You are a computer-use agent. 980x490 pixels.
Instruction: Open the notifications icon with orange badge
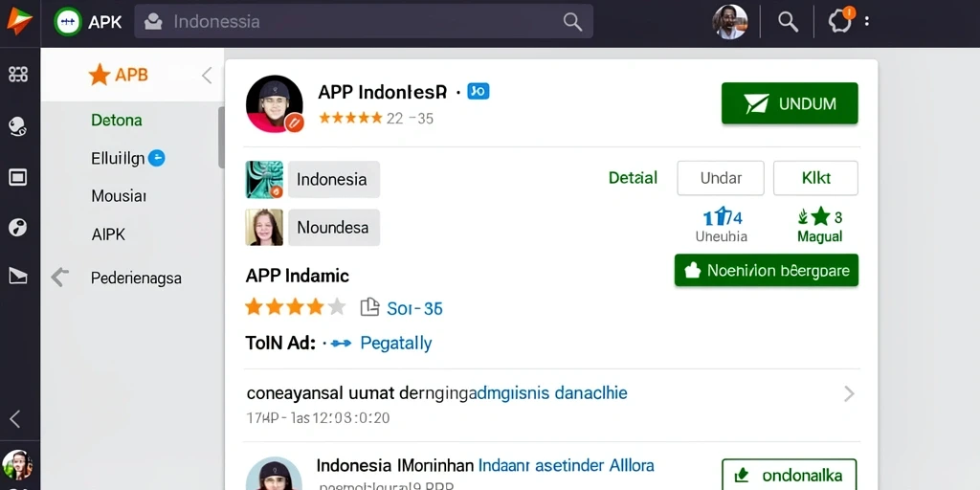(840, 21)
